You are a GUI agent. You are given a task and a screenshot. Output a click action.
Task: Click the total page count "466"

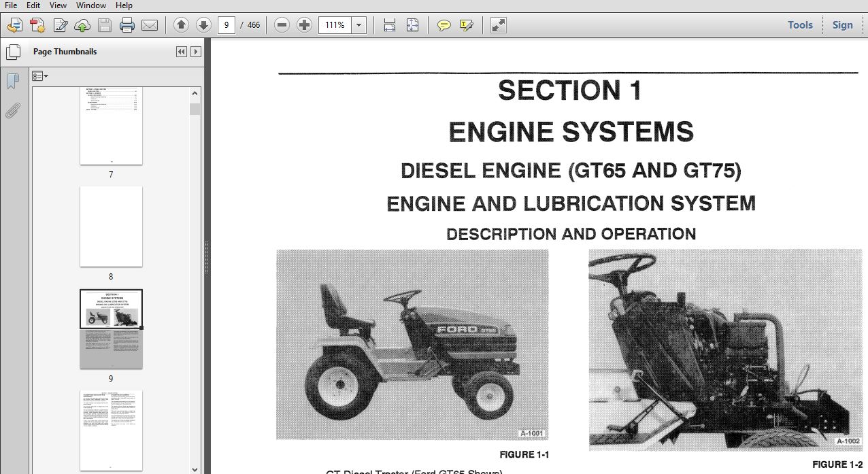253,26
